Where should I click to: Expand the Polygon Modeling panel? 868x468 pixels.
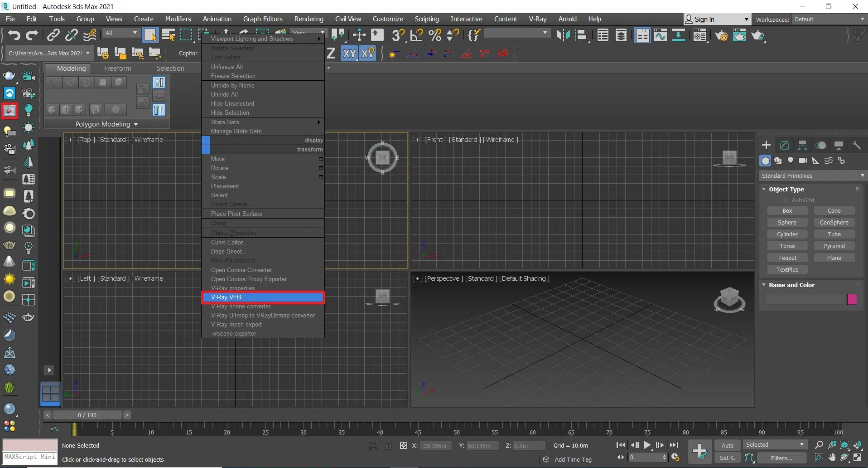pyautogui.click(x=106, y=124)
